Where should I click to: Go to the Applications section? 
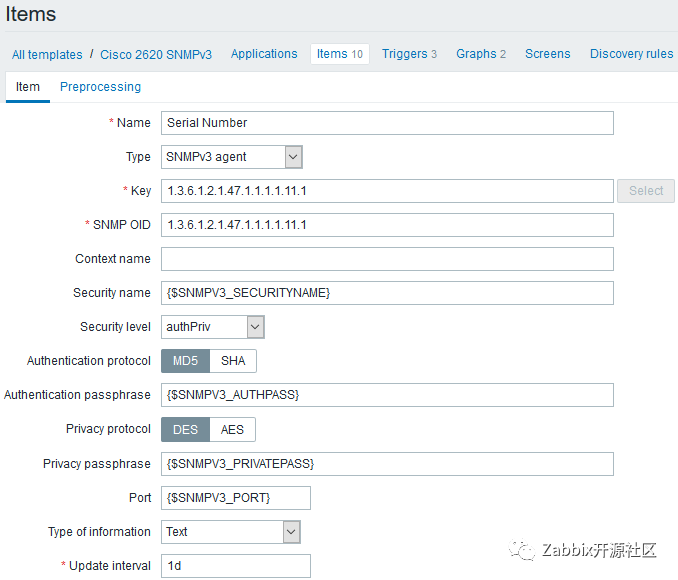tap(264, 54)
